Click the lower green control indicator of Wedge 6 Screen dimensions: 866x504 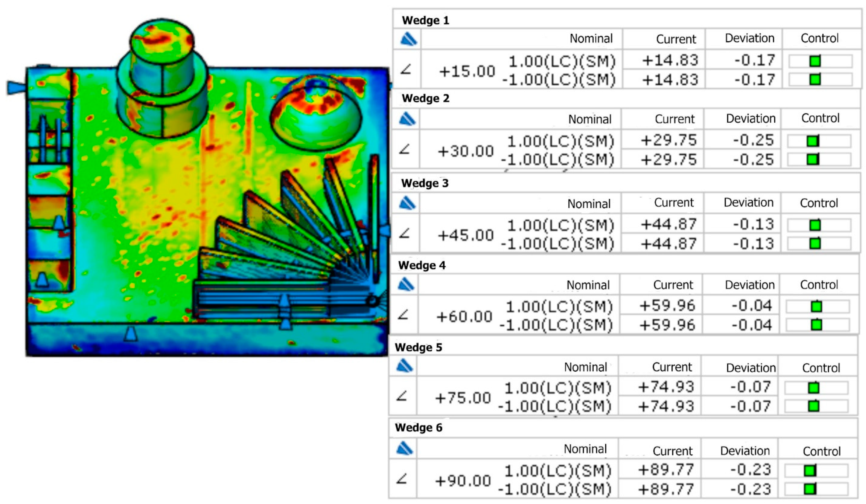(810, 489)
